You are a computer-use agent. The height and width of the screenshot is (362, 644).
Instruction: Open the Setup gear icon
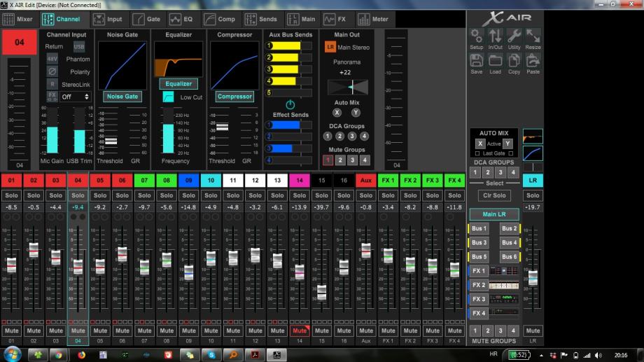[x=477, y=37]
